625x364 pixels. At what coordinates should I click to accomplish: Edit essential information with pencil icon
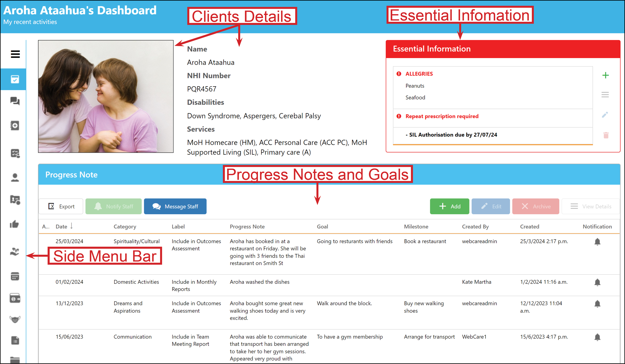pos(605,115)
